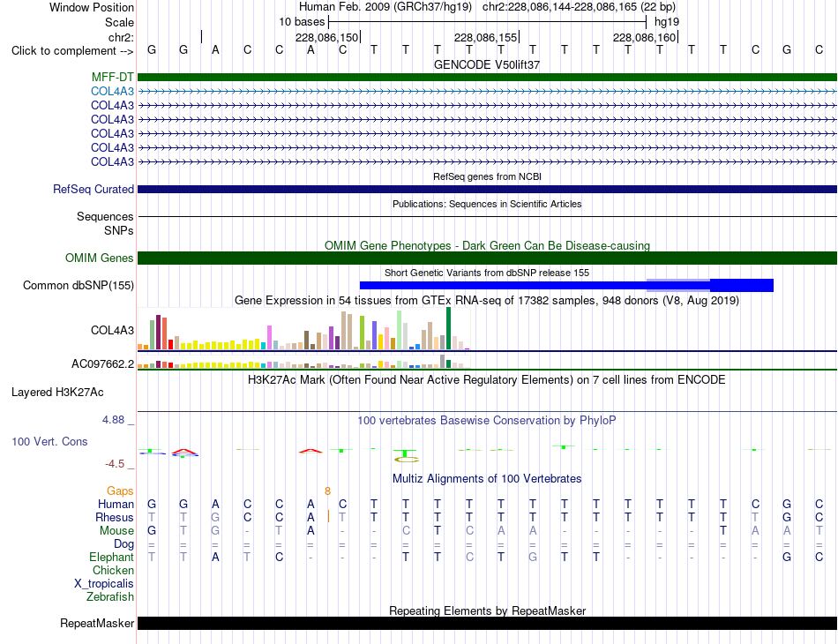
Task: Click the orange Gaps label
Action: (x=120, y=490)
